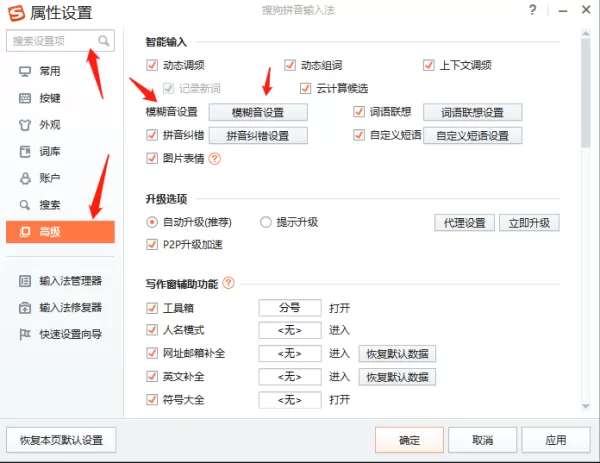Click the shirt icon beside 外观
Viewport: 600px width, 463px height.
pyautogui.click(x=25, y=125)
